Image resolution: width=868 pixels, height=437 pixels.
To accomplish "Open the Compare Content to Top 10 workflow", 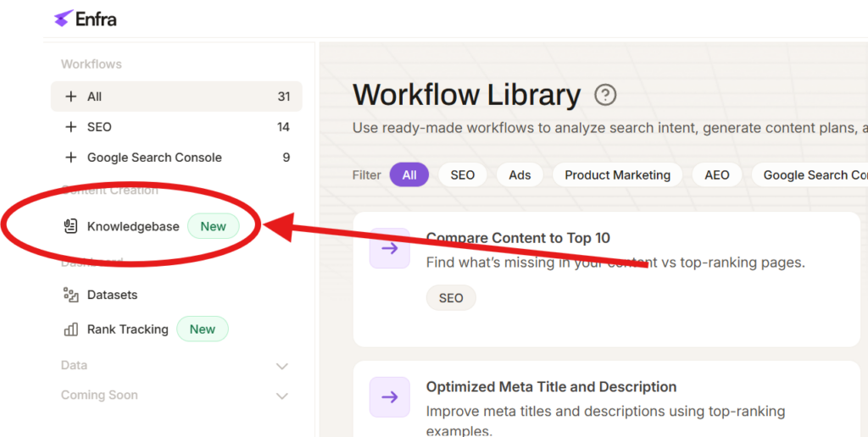I will click(x=518, y=238).
